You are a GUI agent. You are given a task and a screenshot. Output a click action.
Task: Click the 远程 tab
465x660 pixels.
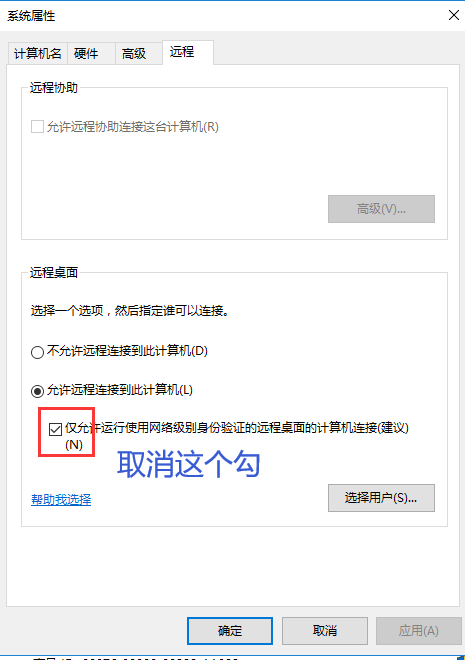(x=182, y=52)
